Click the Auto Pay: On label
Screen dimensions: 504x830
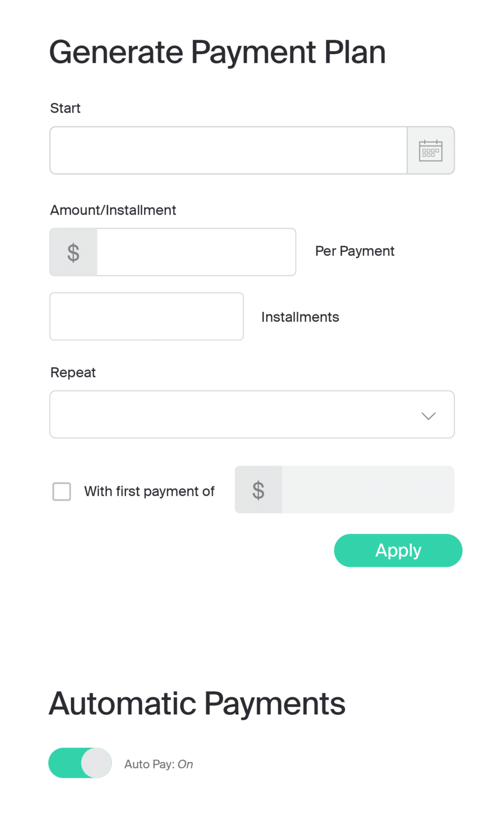coord(158,764)
